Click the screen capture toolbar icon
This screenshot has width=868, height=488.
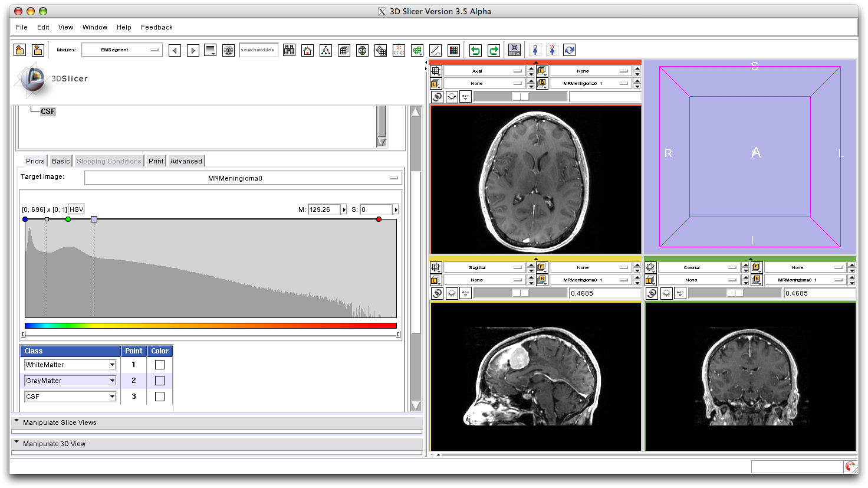[x=514, y=50]
